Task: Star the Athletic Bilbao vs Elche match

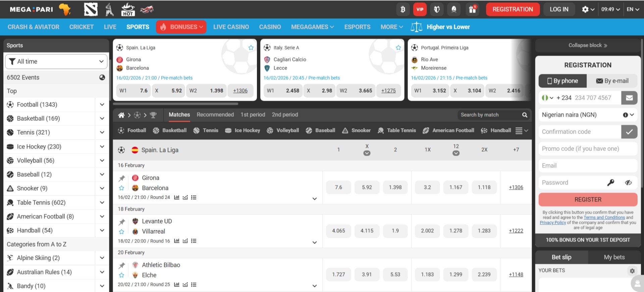Action: tap(122, 275)
